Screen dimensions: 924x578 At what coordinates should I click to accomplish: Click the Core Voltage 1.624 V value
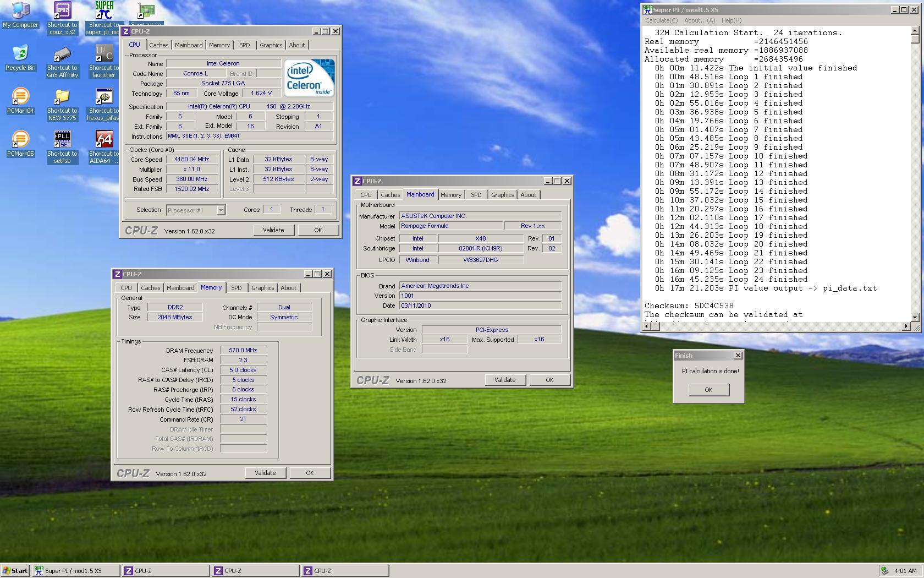[x=261, y=94]
